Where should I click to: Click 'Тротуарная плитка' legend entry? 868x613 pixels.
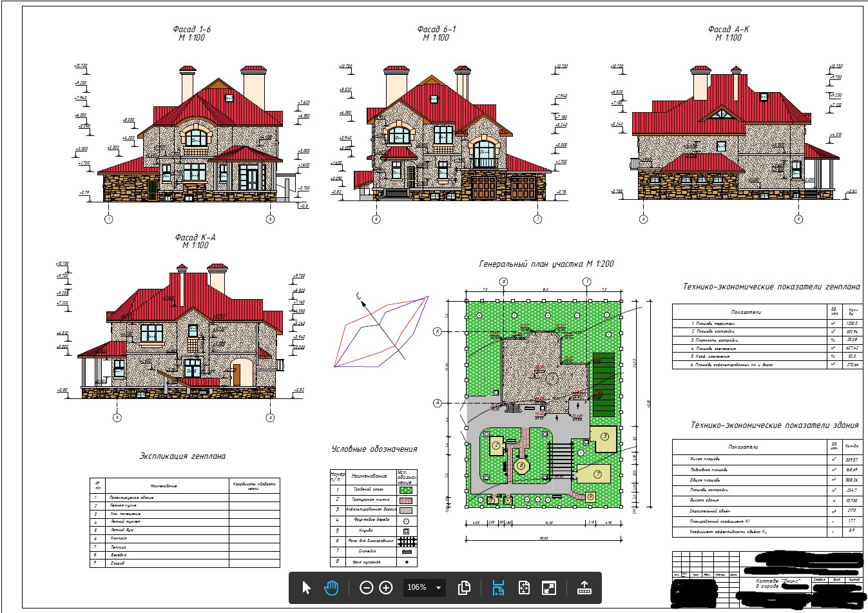[371, 500]
